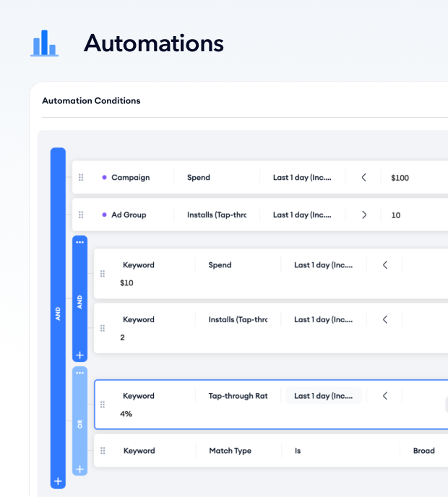This screenshot has height=497, width=448.
Task: Grab drag handle of Match Type row
Action: (103, 451)
